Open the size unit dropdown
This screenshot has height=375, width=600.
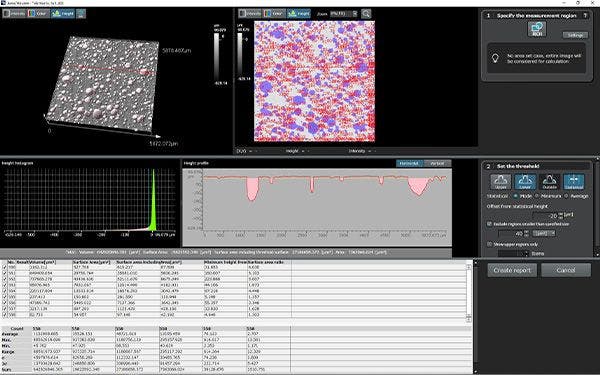544,233
